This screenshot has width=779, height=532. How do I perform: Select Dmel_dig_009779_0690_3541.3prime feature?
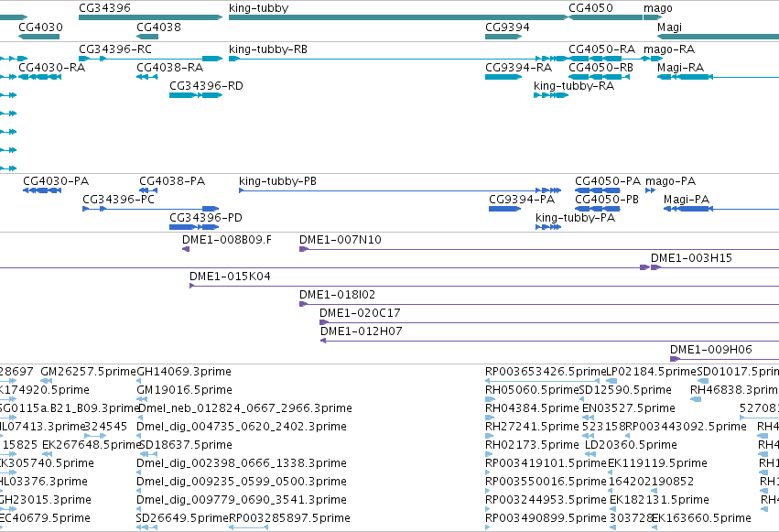(x=138, y=510)
